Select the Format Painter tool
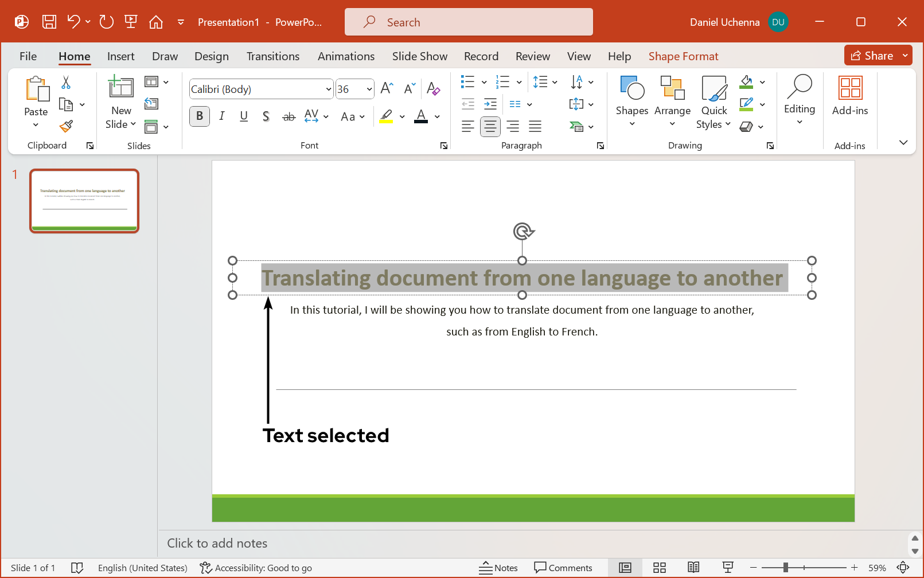Screen dimensions: 924x578 click(66, 126)
